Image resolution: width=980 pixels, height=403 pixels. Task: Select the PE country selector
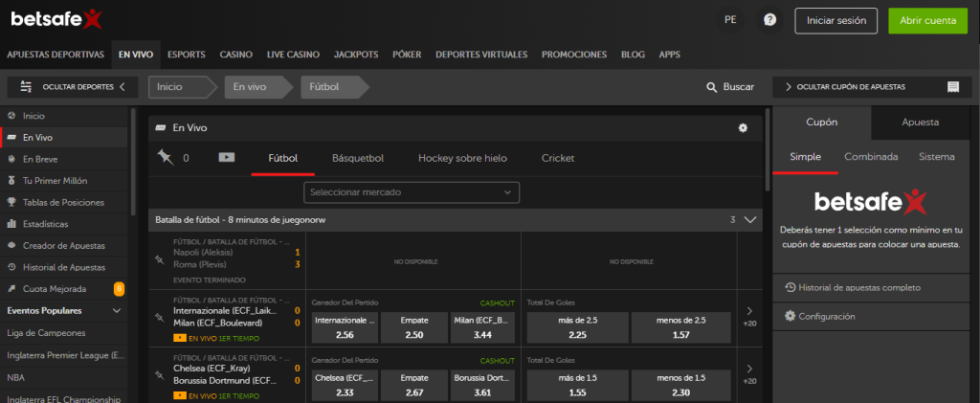[730, 20]
